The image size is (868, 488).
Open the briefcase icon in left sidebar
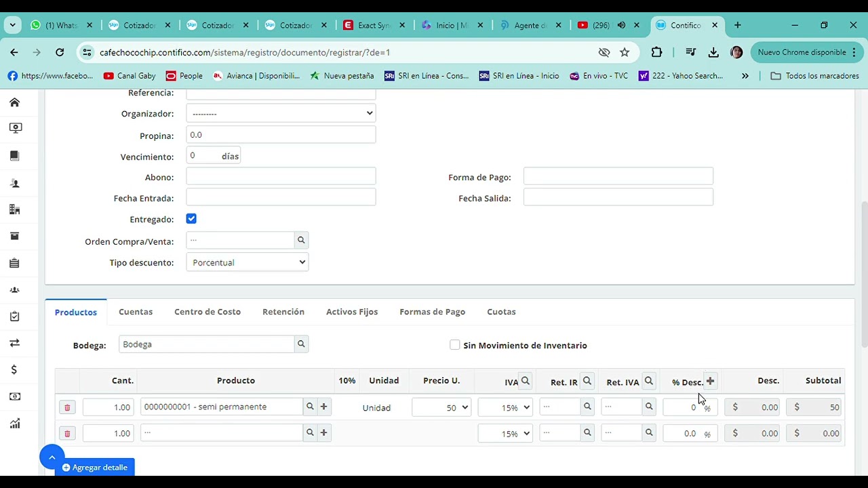coord(14,263)
